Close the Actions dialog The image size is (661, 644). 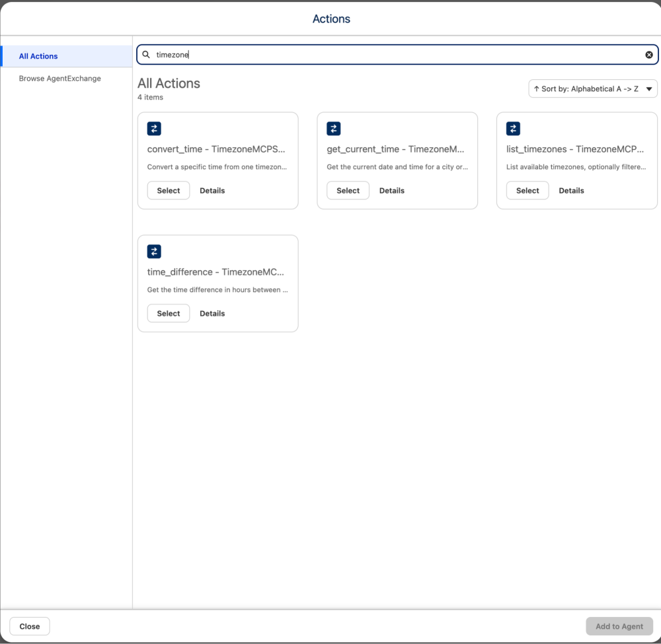[30, 626]
